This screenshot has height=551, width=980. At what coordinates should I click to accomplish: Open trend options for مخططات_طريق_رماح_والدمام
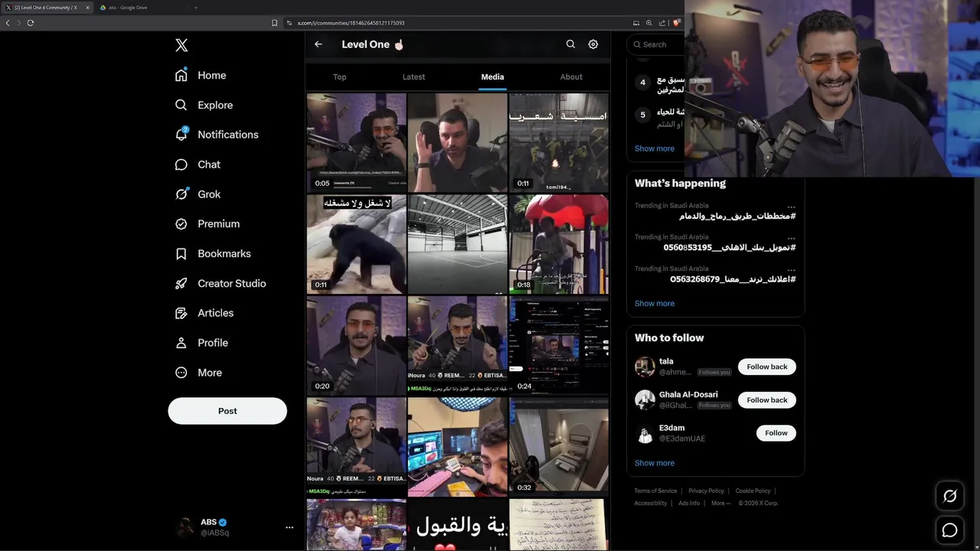[x=791, y=207]
